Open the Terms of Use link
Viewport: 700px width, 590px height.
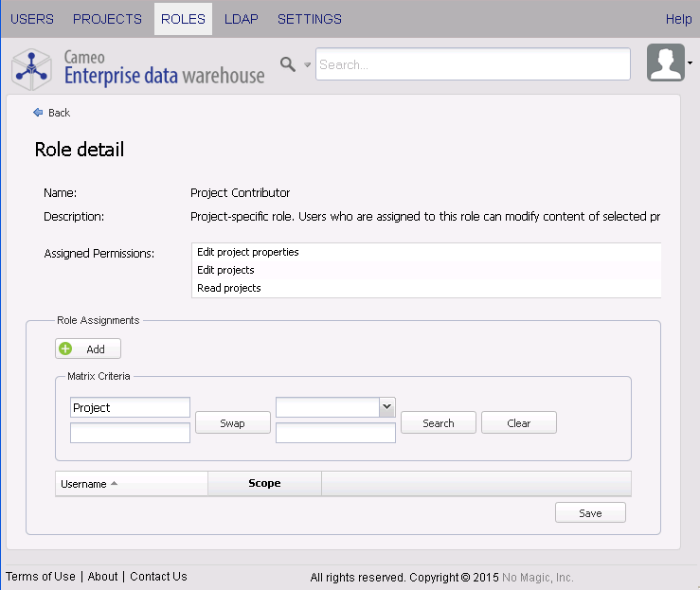(x=41, y=577)
